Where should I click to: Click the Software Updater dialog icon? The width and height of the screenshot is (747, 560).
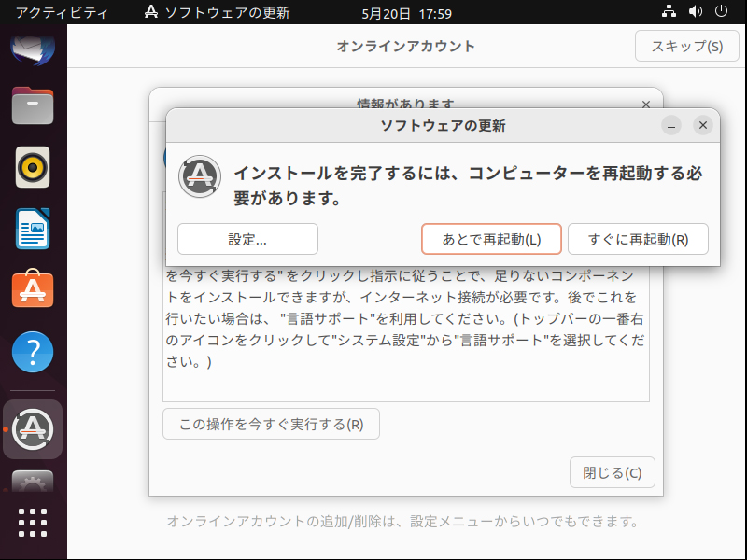(200, 176)
